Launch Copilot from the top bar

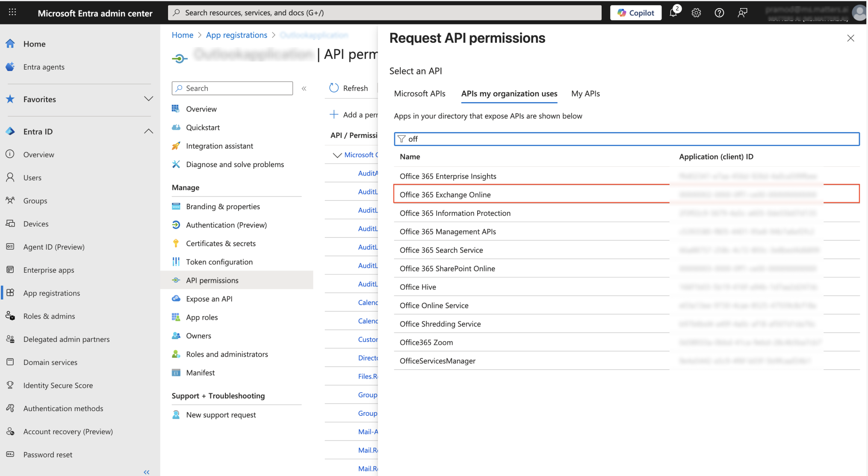635,13
